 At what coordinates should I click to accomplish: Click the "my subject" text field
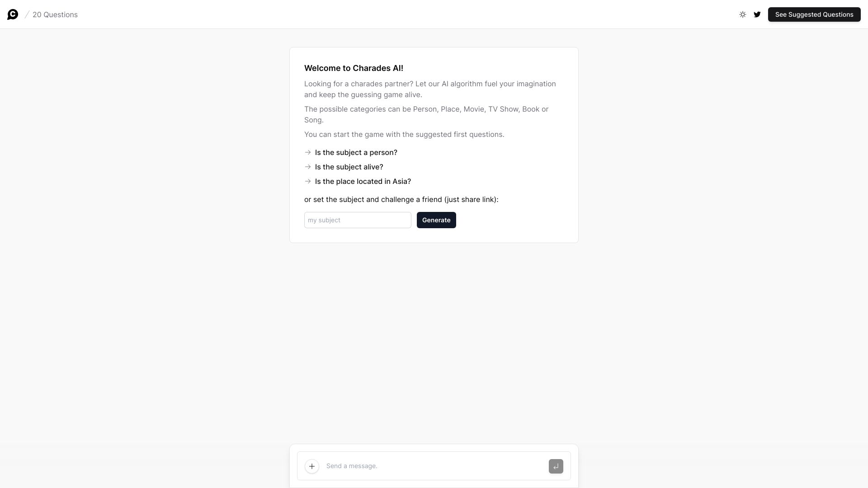pos(358,220)
